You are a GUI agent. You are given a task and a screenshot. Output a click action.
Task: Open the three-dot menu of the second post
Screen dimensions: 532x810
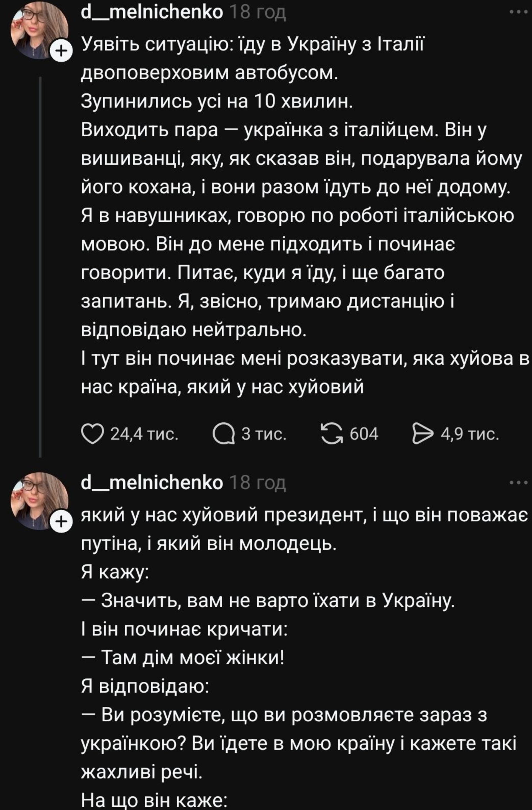click(x=518, y=482)
